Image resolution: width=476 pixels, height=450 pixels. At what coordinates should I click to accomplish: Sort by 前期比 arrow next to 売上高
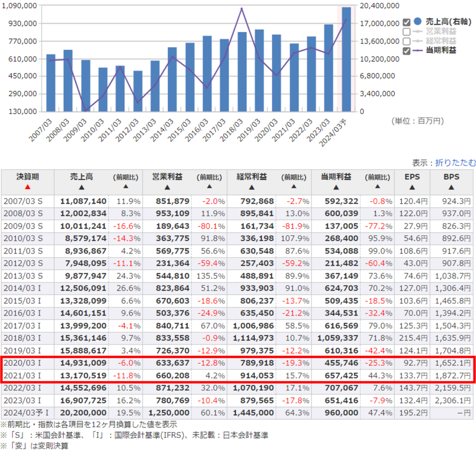[x=125, y=186]
